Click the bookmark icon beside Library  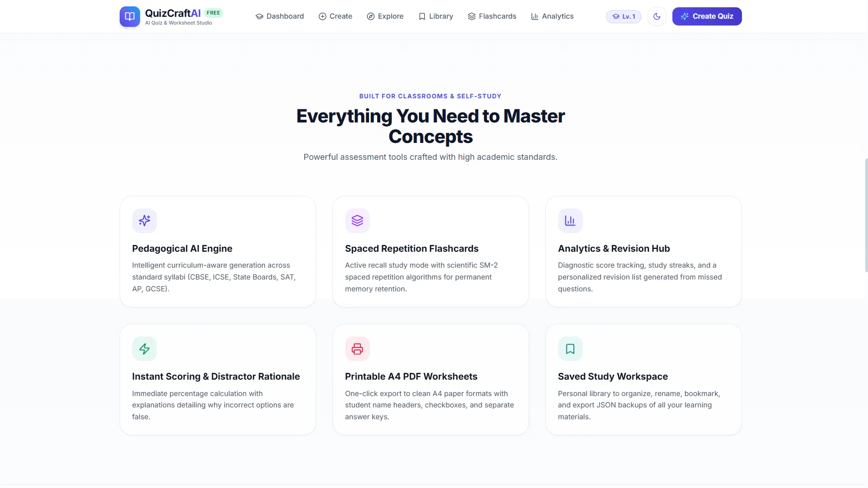(x=422, y=16)
